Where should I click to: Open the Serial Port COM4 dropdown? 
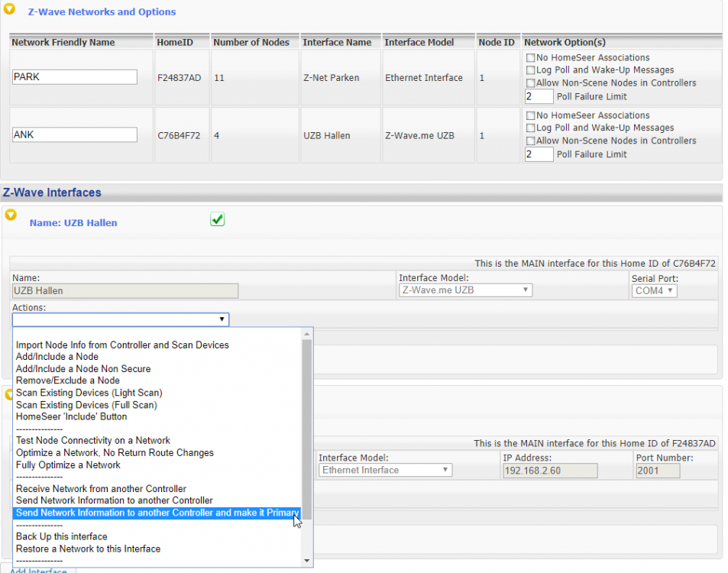pyautogui.click(x=655, y=290)
